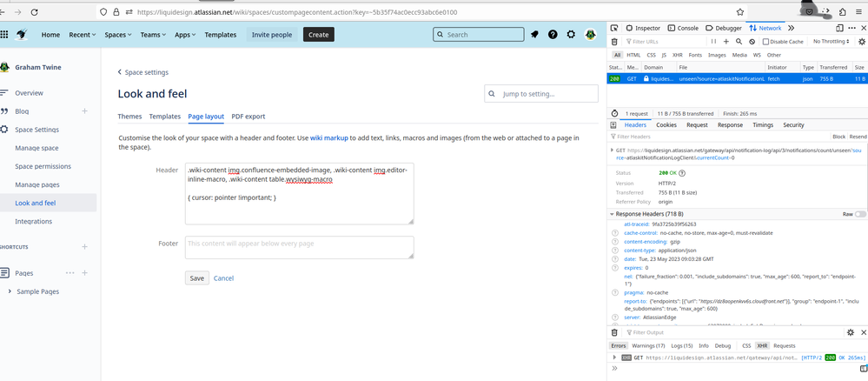Open the Firefox hamburger menu
This screenshot has height=381, width=868.
coord(858,11)
